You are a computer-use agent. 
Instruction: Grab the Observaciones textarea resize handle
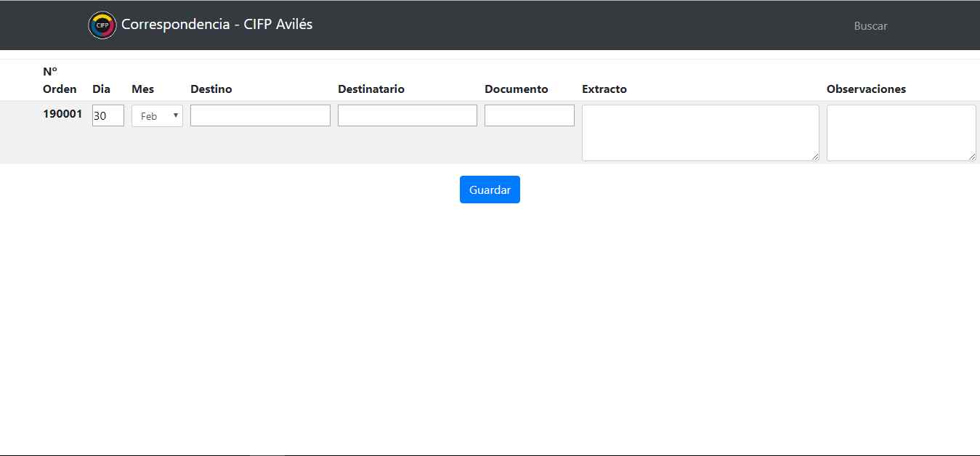[x=972, y=157]
